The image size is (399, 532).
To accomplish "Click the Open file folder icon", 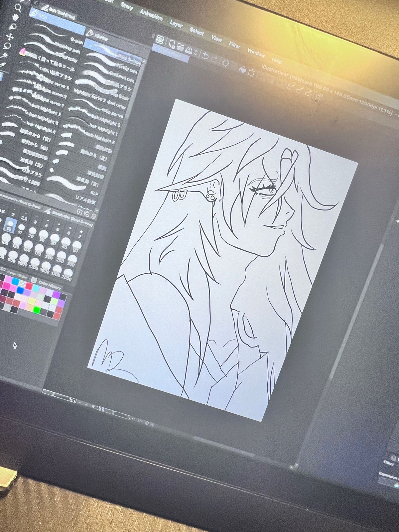I will coord(180,47).
